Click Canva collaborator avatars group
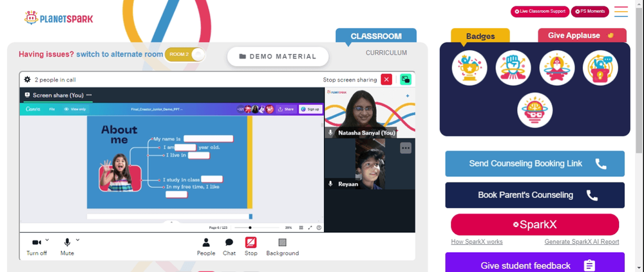Screen dimensions: 644x272 [255, 109]
